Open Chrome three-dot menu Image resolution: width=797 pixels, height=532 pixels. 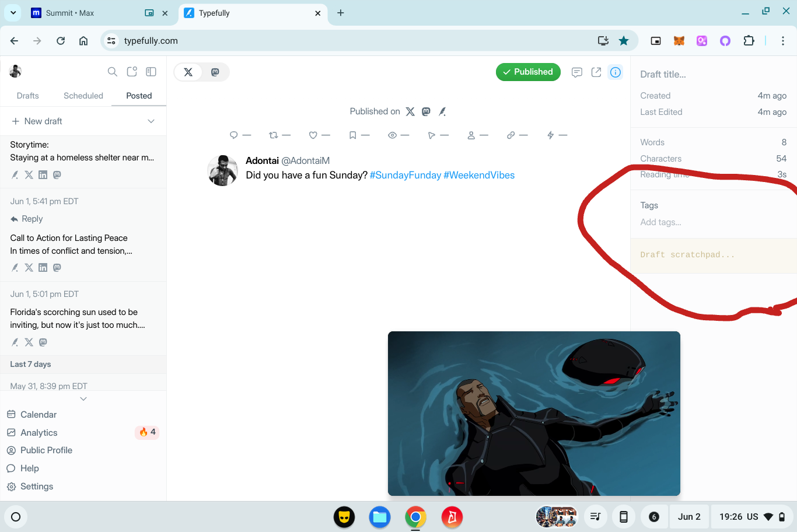tap(783, 41)
